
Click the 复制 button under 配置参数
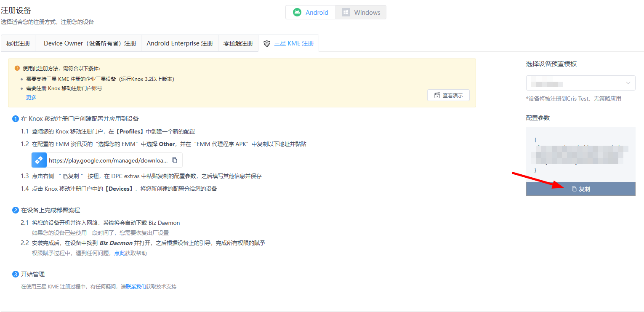click(x=581, y=189)
